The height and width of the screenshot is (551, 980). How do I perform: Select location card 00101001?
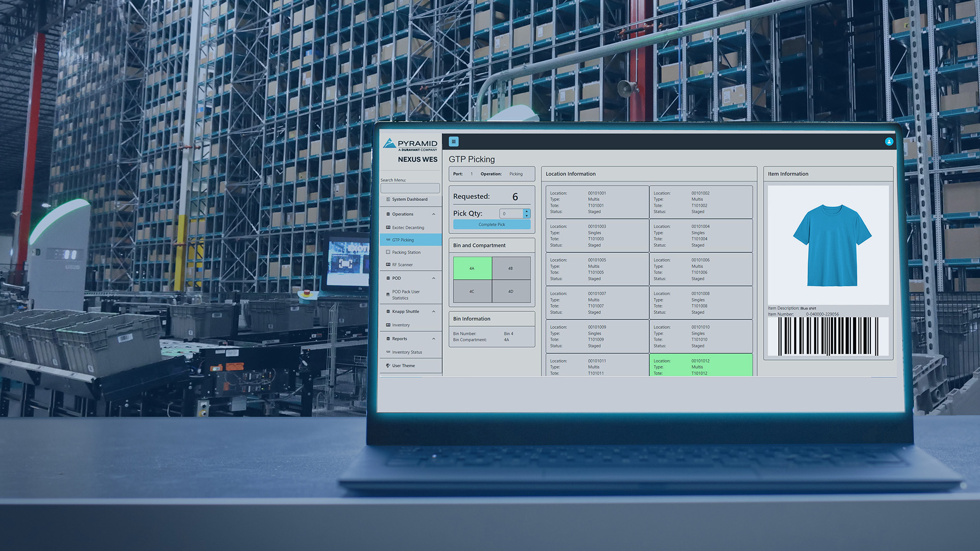597,202
